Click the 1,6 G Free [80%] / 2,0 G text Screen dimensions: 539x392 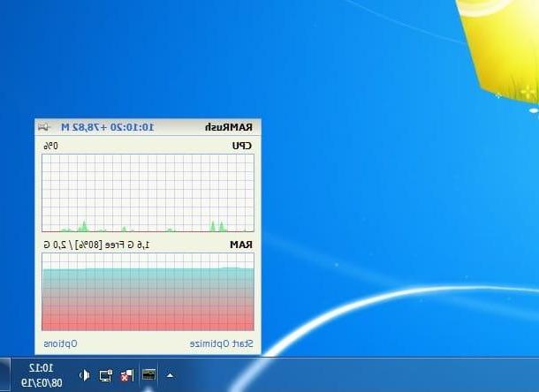(x=96, y=245)
